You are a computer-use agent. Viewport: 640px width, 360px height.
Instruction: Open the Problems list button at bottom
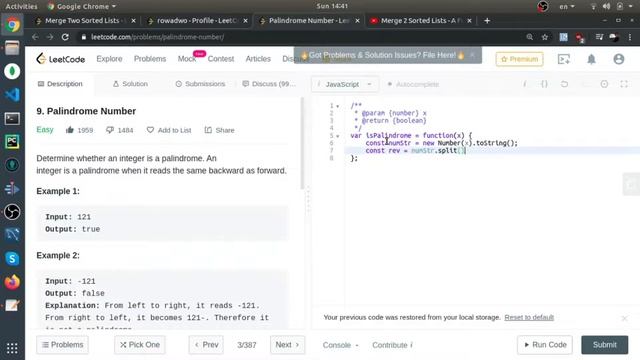(x=62, y=345)
